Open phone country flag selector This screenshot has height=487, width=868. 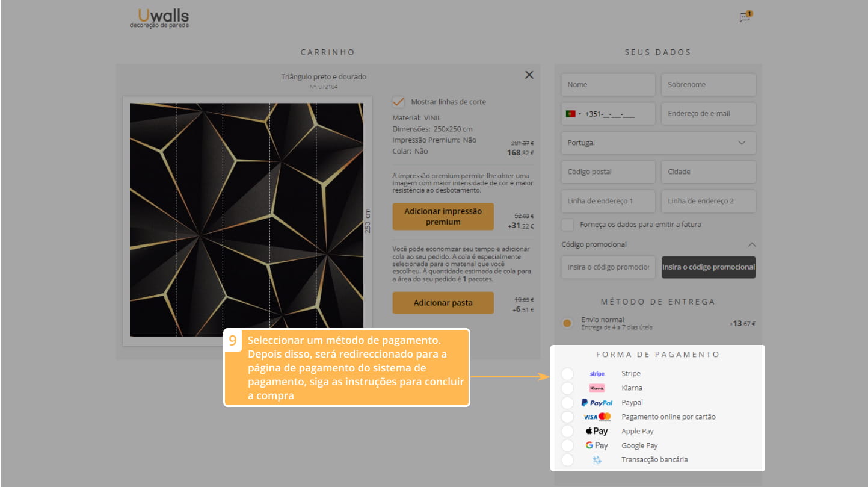click(x=572, y=114)
